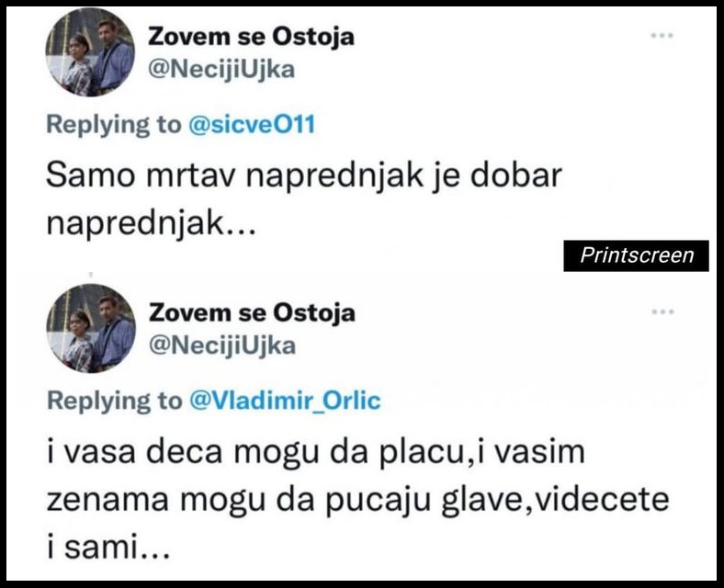
Task: Open the three-dot menu on the first tweet
Action: click(662, 36)
